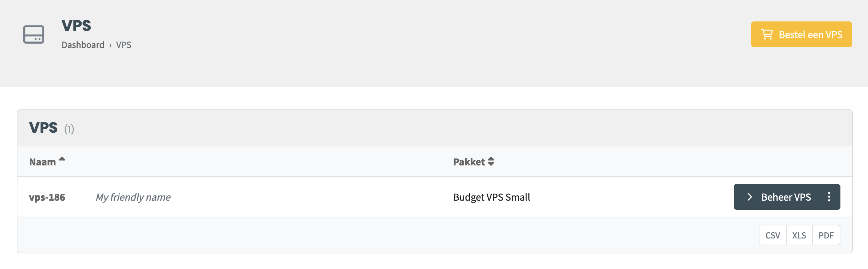Click the chevron arrow on Beheer VPS

[750, 197]
